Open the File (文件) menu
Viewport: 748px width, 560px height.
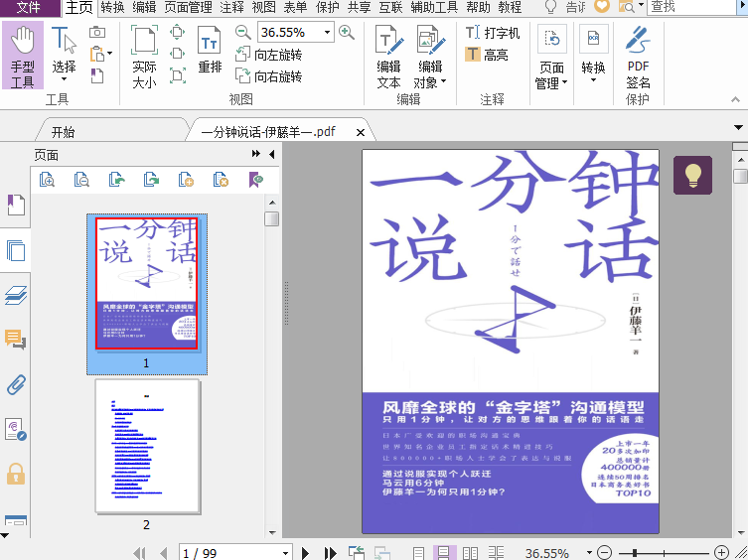(30, 7)
